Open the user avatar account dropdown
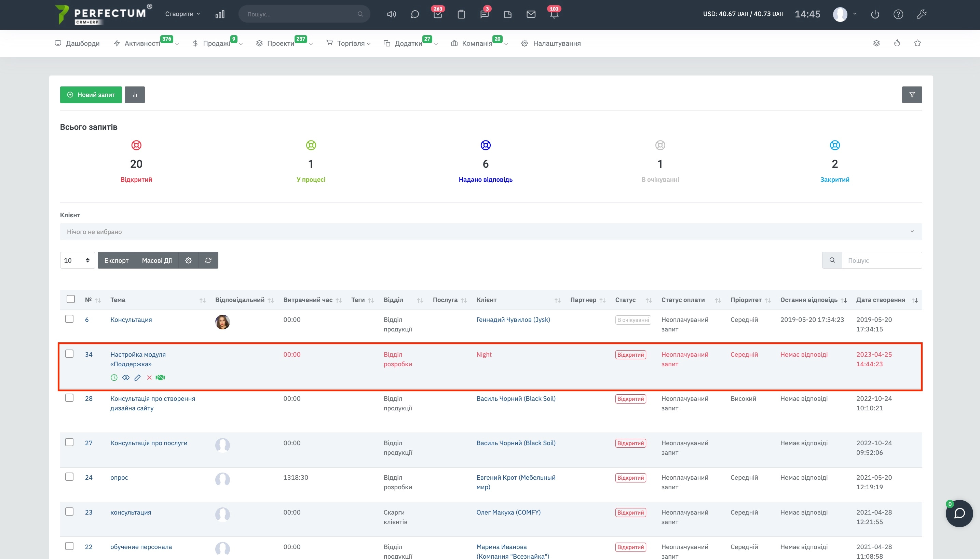 click(844, 14)
